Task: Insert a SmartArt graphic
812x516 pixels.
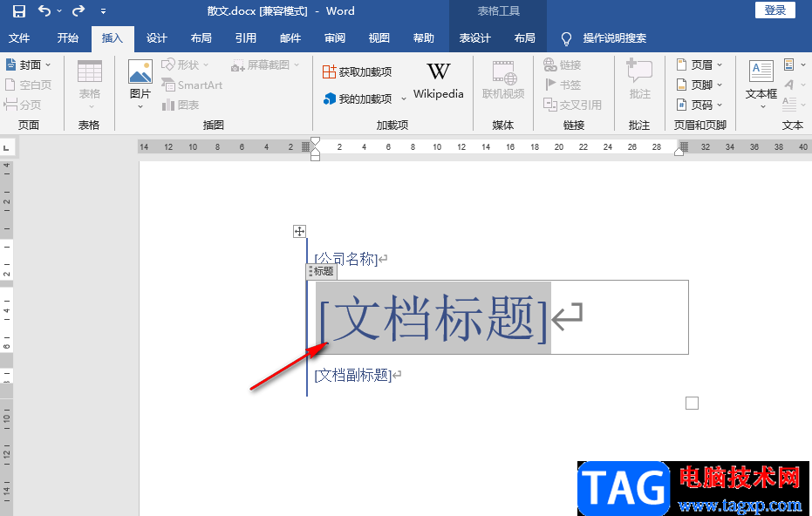Action: pyautogui.click(x=192, y=85)
